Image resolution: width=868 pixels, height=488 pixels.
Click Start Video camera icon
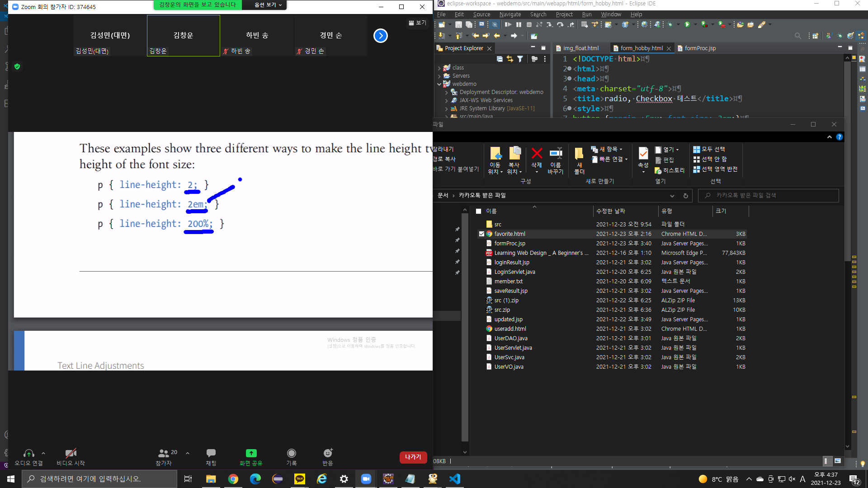click(x=71, y=453)
